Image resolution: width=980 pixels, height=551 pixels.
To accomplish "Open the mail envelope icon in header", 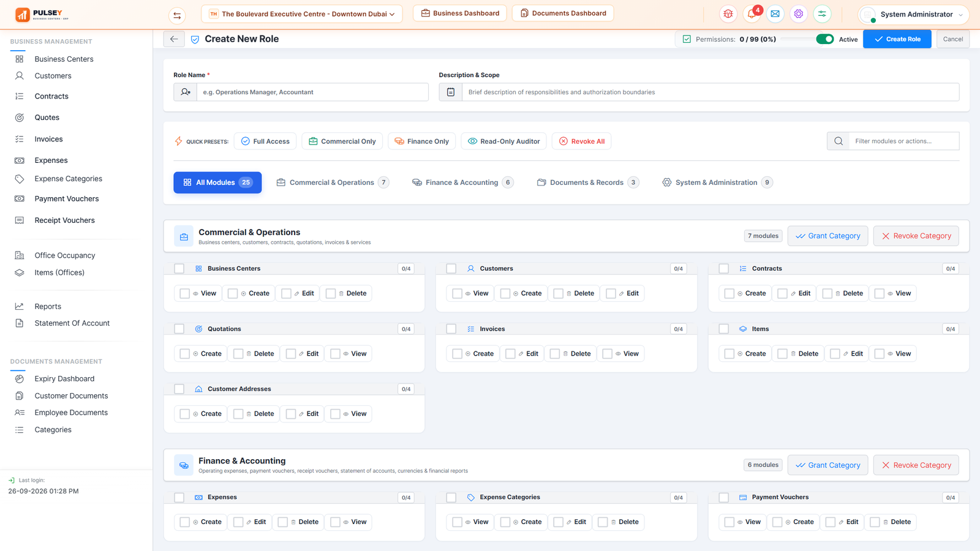I will [775, 13].
